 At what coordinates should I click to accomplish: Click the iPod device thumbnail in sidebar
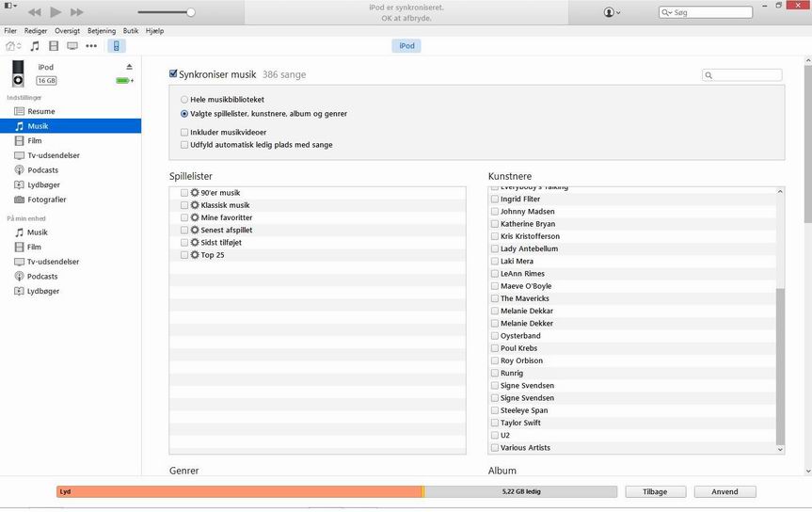18,73
